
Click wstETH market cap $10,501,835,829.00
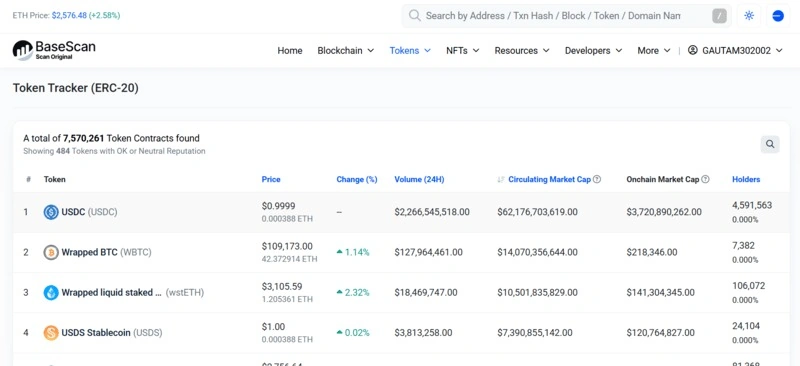point(538,292)
